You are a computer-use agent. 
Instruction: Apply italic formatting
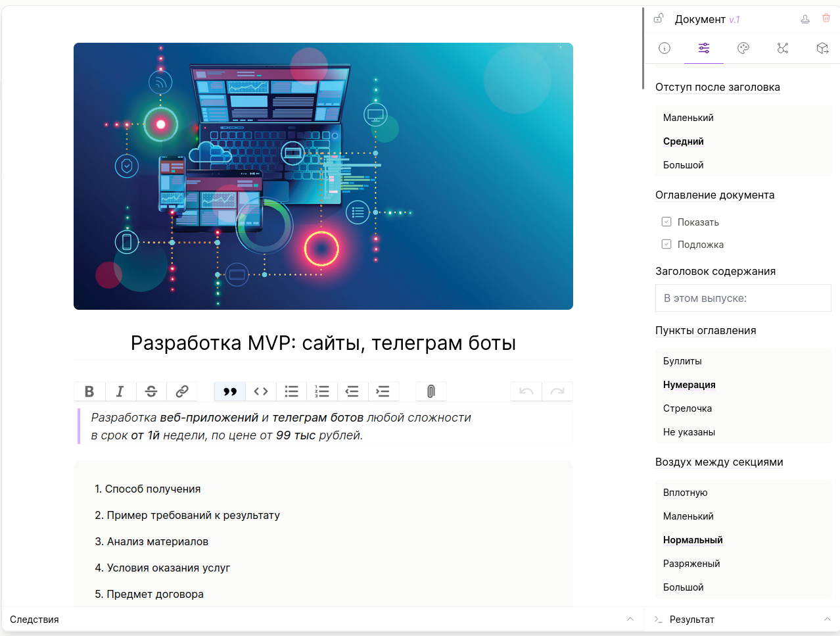(x=120, y=391)
